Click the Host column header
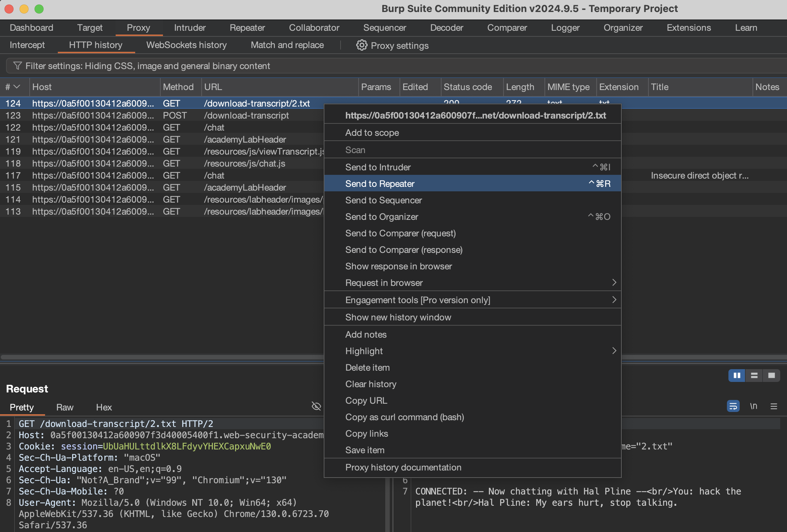The image size is (787, 532). (95, 87)
